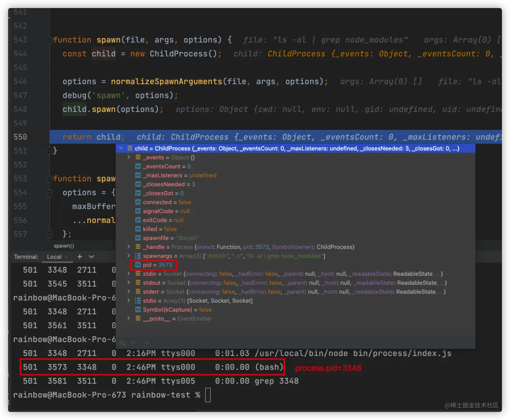Collapse the spawn function with gutter fold arrow
Image resolution: width=510 pixels, height=420 pixels.
point(49,40)
